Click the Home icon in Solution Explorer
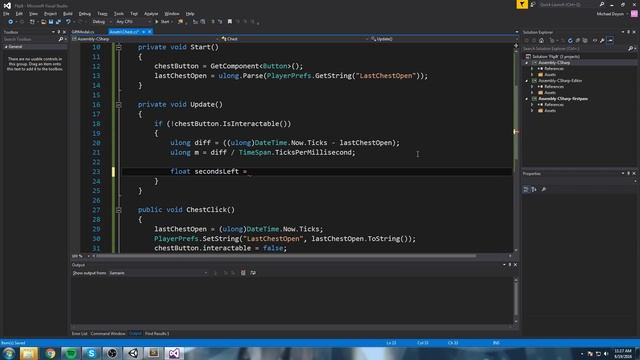 click(x=541, y=40)
